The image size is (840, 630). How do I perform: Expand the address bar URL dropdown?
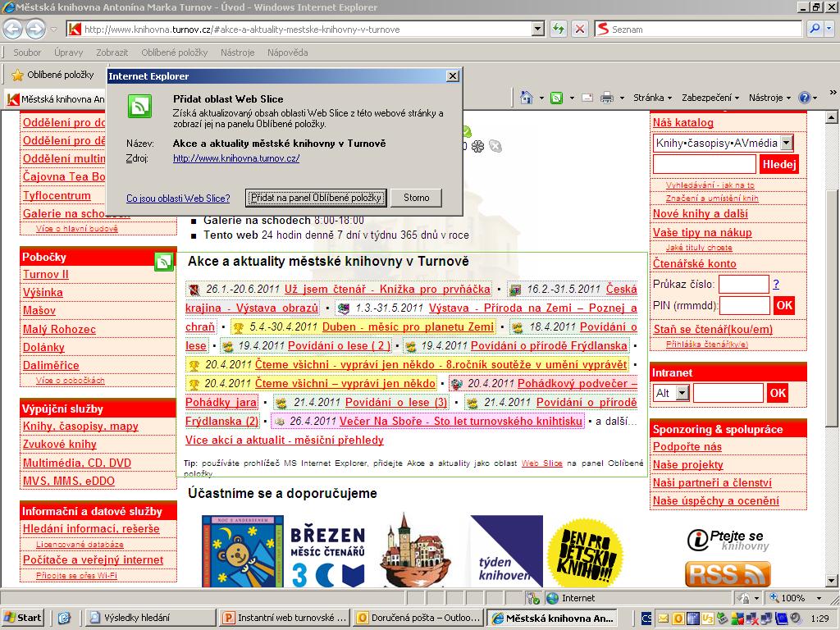coord(538,29)
